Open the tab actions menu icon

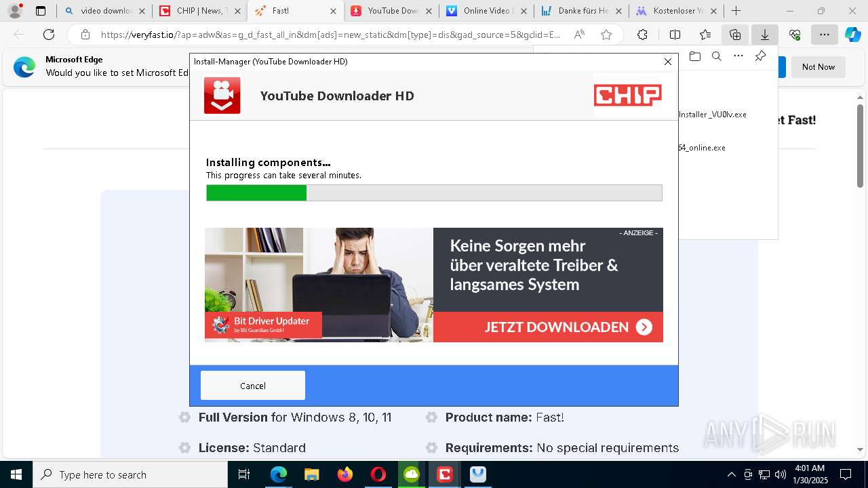(41, 11)
